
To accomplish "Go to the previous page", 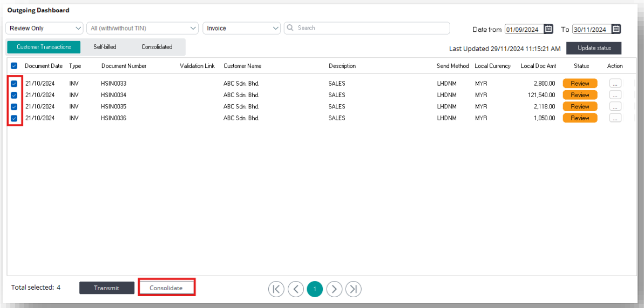I will [x=295, y=289].
